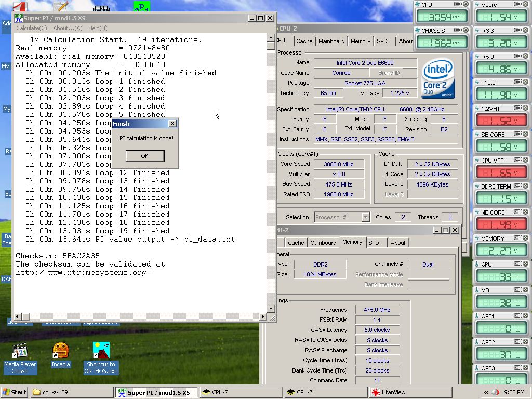Click the Checksum: 5BAC2A35 line
Screen dimensions: 532x399
(58, 256)
